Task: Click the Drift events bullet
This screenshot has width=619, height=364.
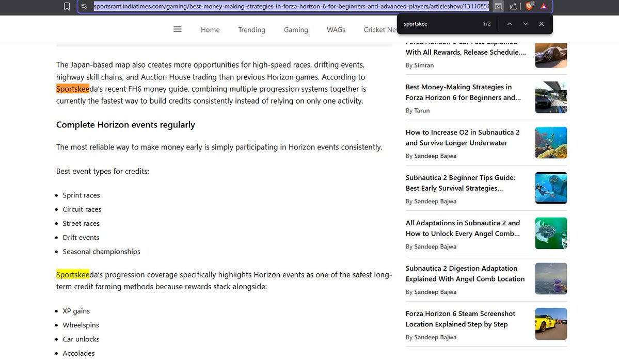Action: pyautogui.click(x=81, y=238)
